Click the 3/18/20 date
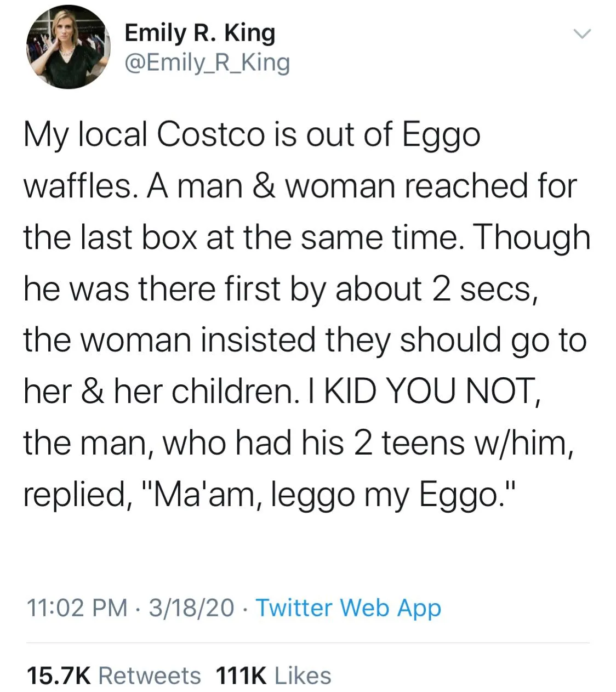The width and height of the screenshot is (616, 692). (192, 608)
